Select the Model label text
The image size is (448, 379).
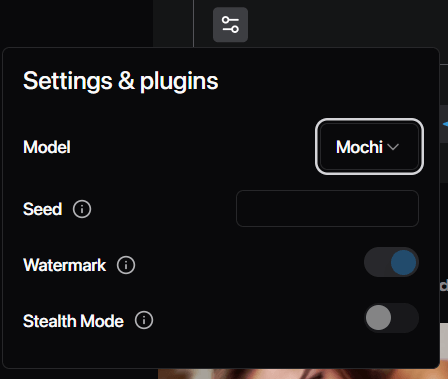tap(47, 147)
